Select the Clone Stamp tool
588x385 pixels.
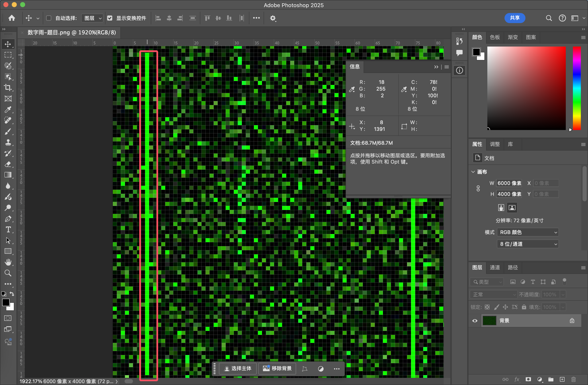pyautogui.click(x=8, y=142)
